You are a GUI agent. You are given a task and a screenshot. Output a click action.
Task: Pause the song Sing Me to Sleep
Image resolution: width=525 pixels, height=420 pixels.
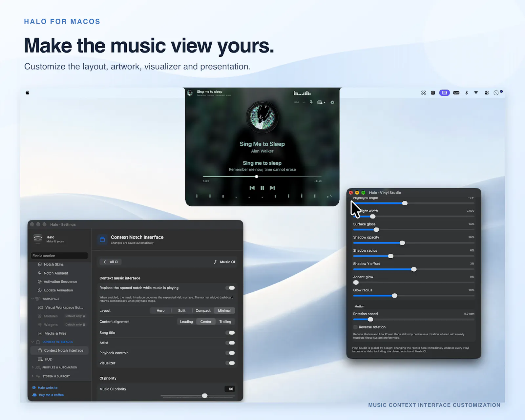click(x=262, y=188)
